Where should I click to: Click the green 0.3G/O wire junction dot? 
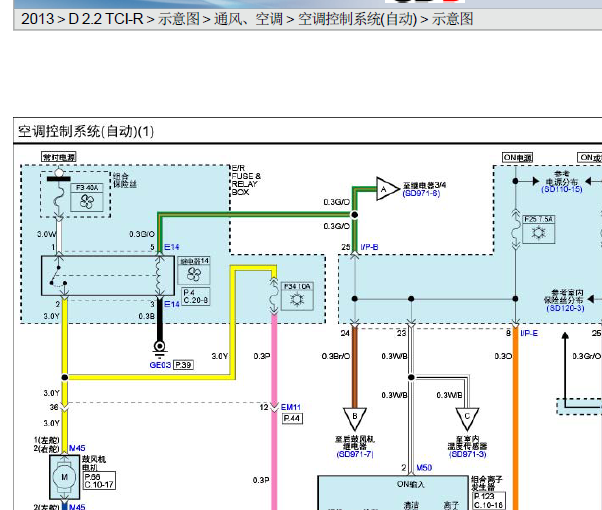tap(355, 214)
